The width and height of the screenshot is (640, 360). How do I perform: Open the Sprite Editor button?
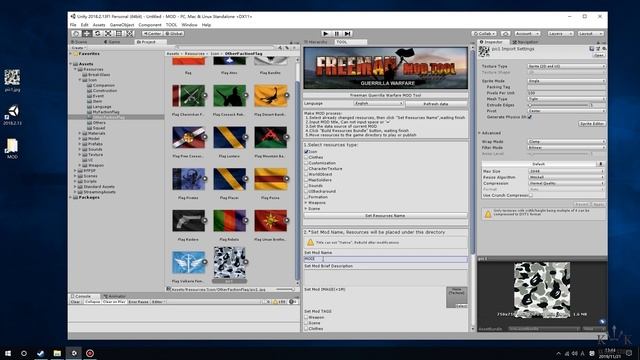pos(592,123)
